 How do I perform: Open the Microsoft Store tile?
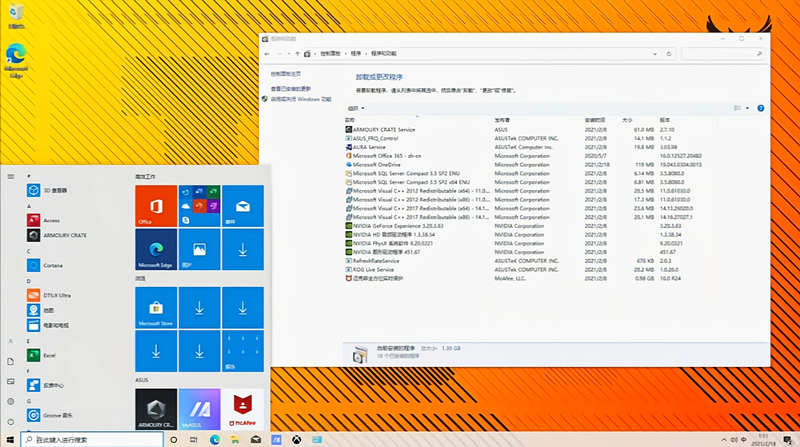(156, 308)
